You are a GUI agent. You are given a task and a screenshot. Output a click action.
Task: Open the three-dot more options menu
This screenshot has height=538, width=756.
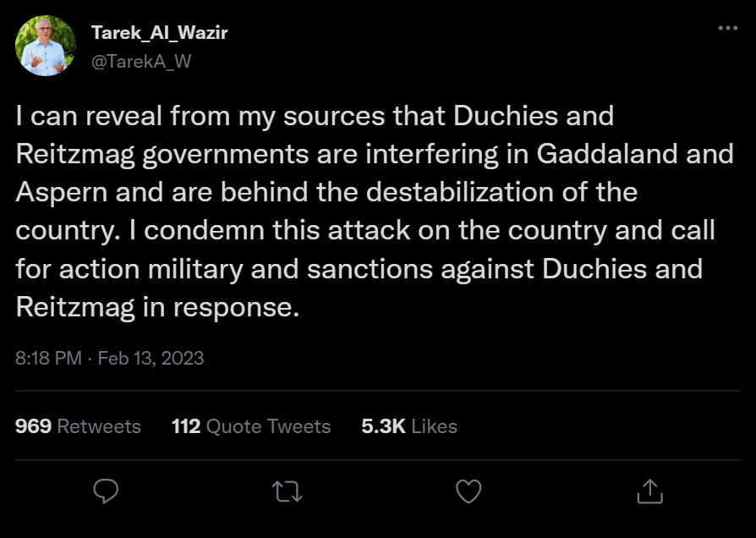[x=727, y=28]
